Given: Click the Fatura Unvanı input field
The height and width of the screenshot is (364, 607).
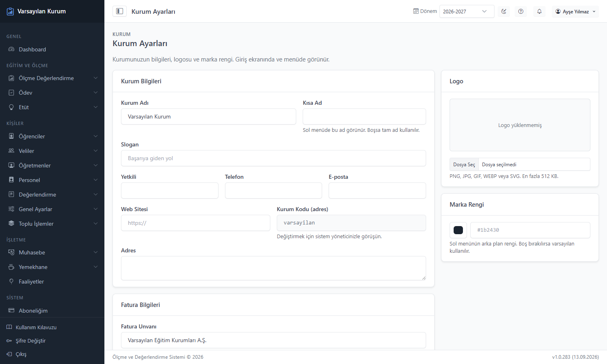Looking at the screenshot, I should (274, 340).
